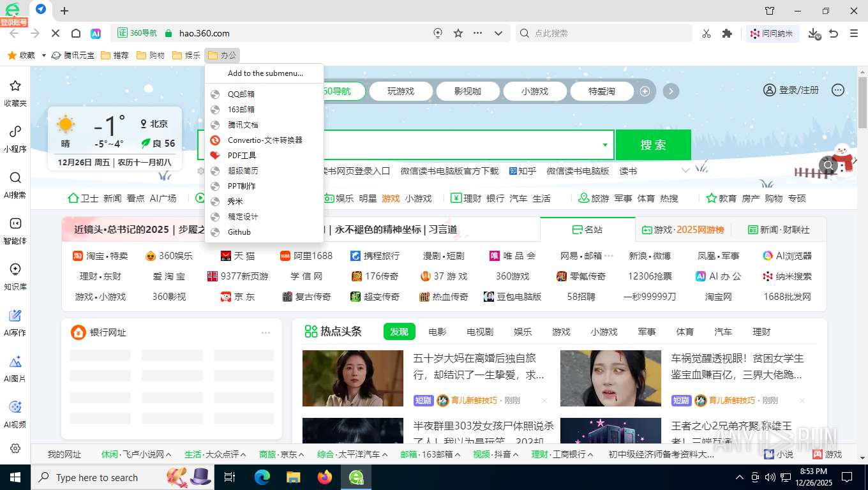Open the browser main menu
The height and width of the screenshot is (490, 868).
point(854,33)
